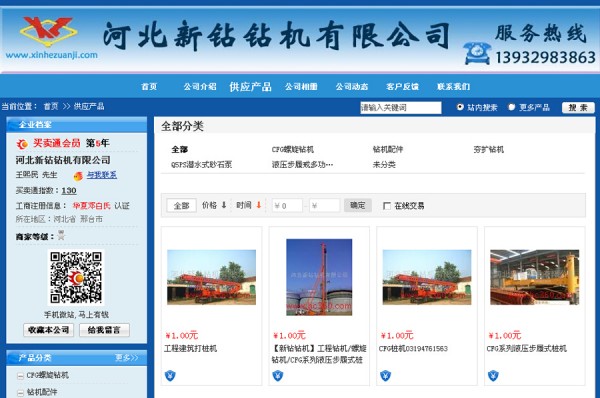This screenshot has height=398, width=600.
Task: Select 夯扩钻机 category
Action: point(489,149)
